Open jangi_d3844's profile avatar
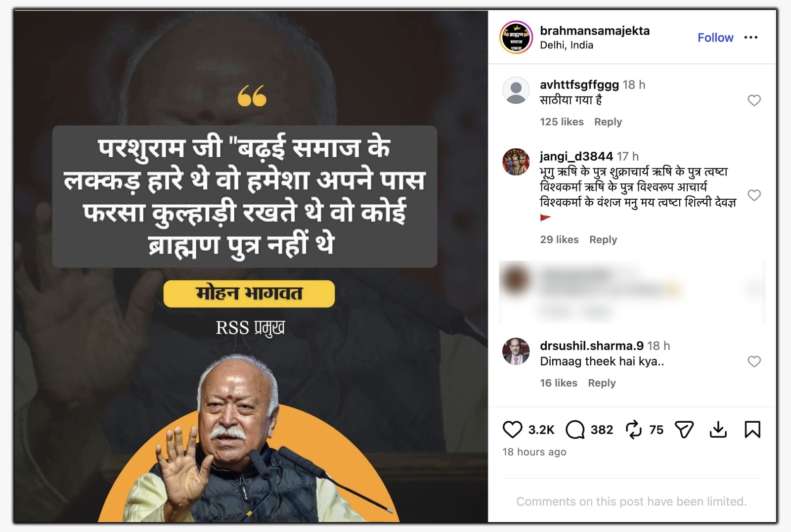Viewport: 791px width, 532px height. tap(516, 162)
